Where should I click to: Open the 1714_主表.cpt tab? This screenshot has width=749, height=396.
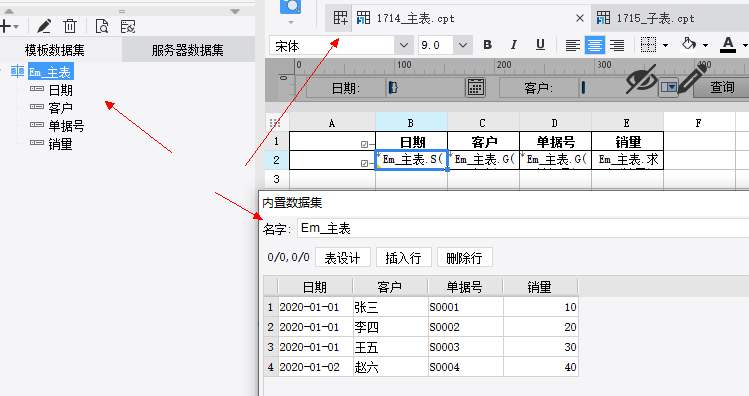(415, 19)
